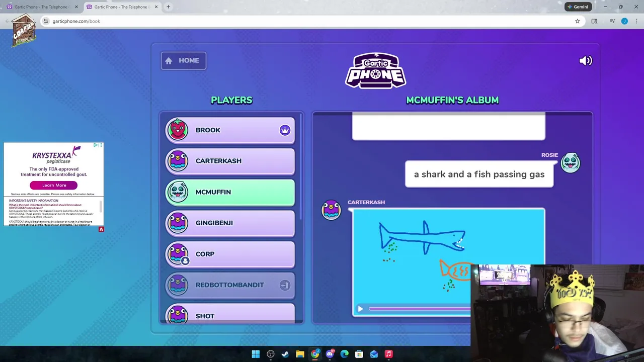Open the Apple Music taskbar icon
This screenshot has height=362, width=644.
click(x=388, y=354)
